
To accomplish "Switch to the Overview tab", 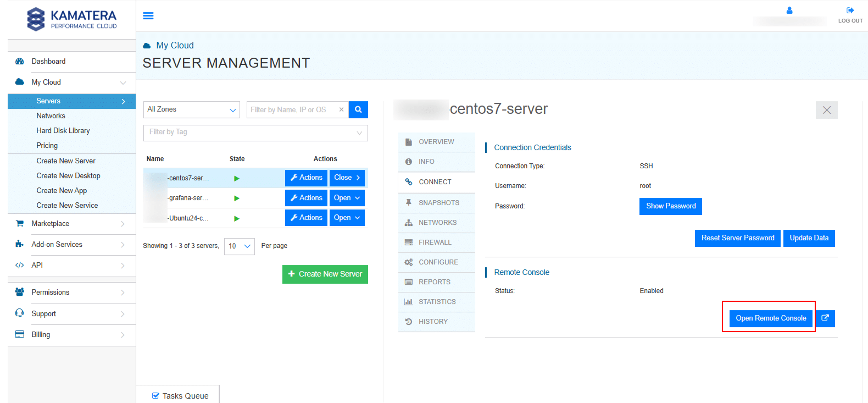I will pyautogui.click(x=437, y=142).
